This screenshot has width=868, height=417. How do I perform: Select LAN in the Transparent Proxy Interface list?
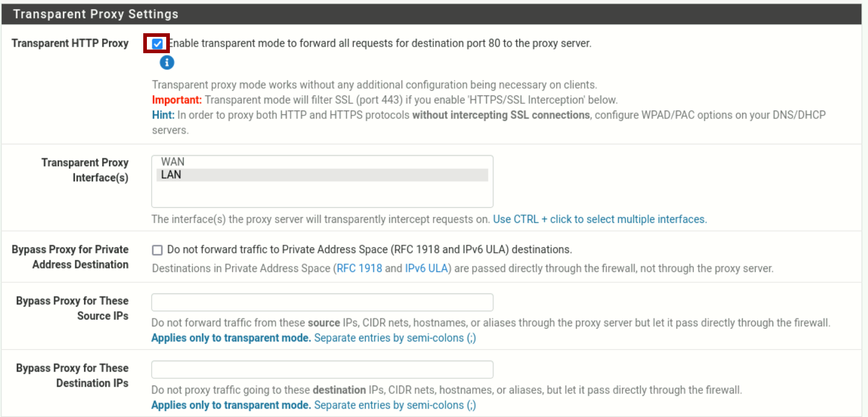pyautogui.click(x=171, y=175)
